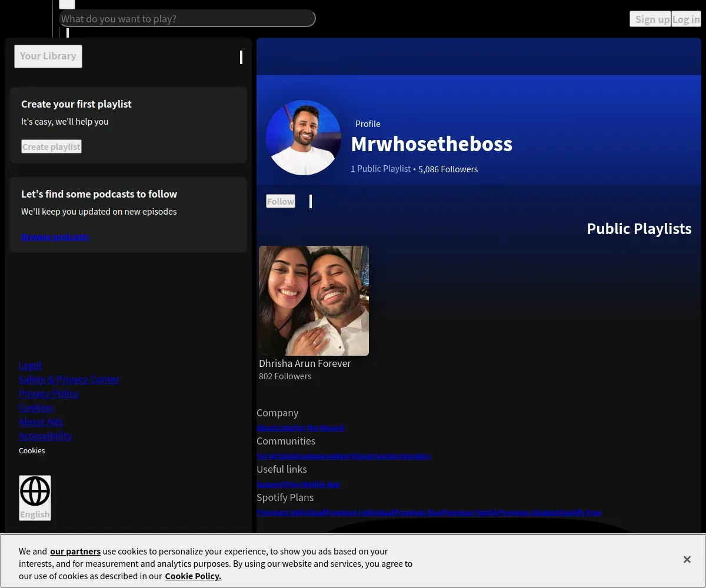Open the Investors footer link

pyautogui.click(x=387, y=456)
